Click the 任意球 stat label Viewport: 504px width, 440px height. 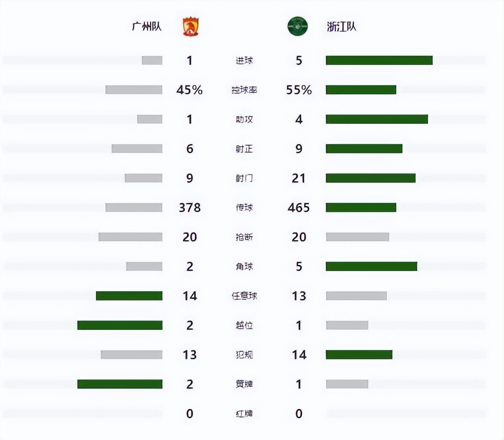tap(244, 296)
